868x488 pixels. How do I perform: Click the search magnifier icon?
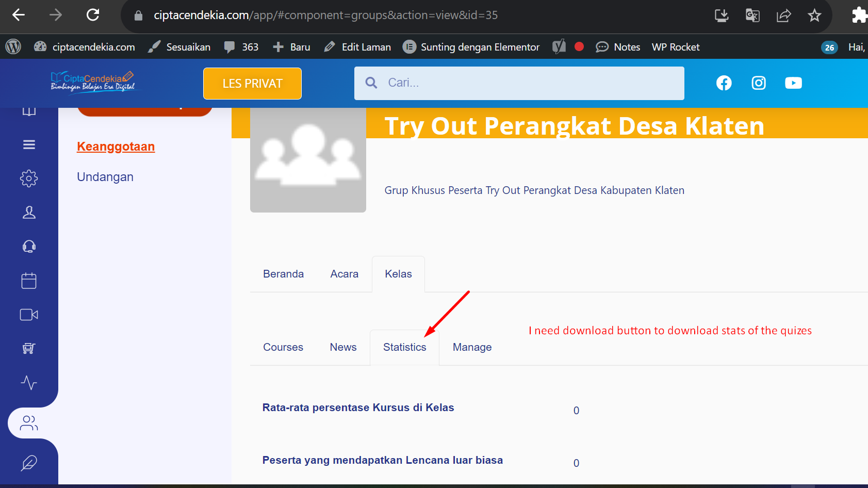tap(371, 83)
